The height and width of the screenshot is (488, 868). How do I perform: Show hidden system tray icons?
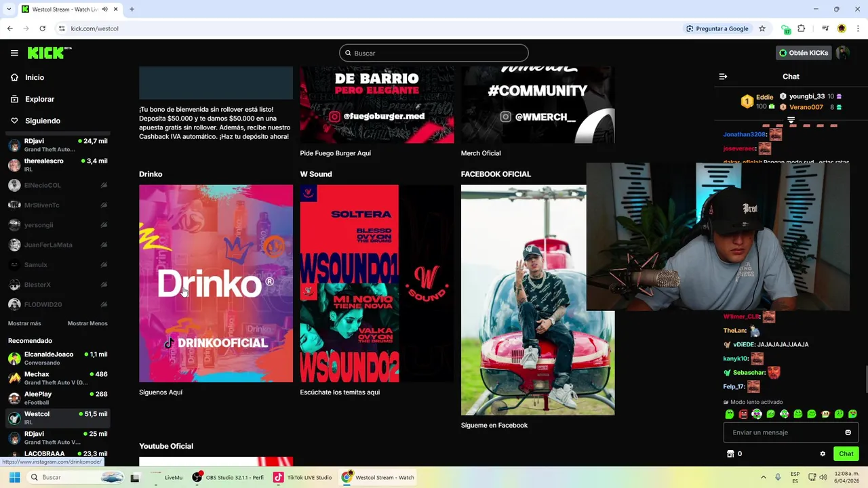coord(763,477)
